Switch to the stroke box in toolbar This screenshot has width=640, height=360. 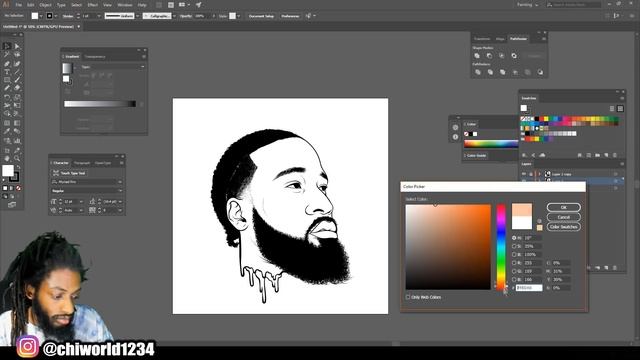tap(14, 177)
